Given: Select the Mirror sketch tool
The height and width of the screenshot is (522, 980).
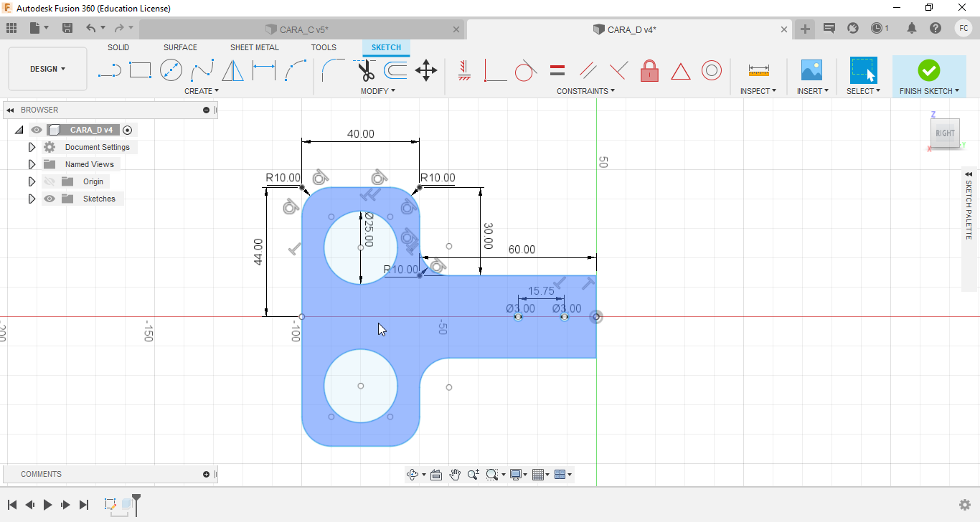Looking at the screenshot, I should coord(232,70).
